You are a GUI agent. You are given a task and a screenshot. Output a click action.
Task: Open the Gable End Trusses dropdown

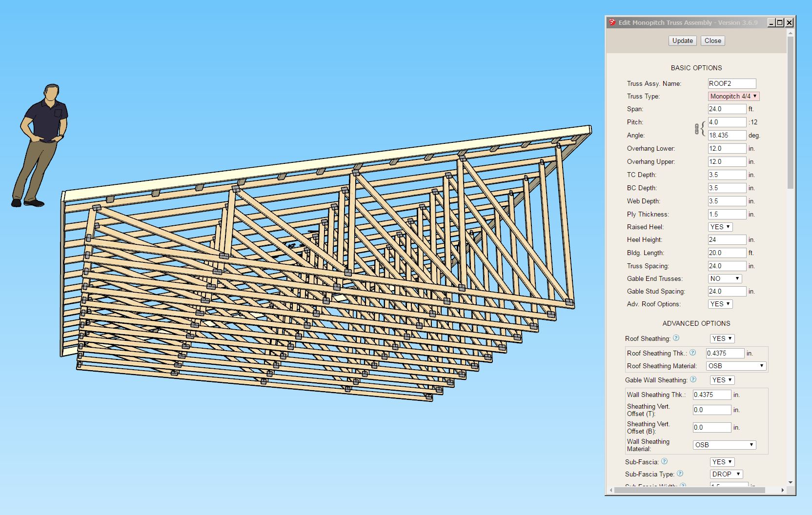pyautogui.click(x=725, y=278)
